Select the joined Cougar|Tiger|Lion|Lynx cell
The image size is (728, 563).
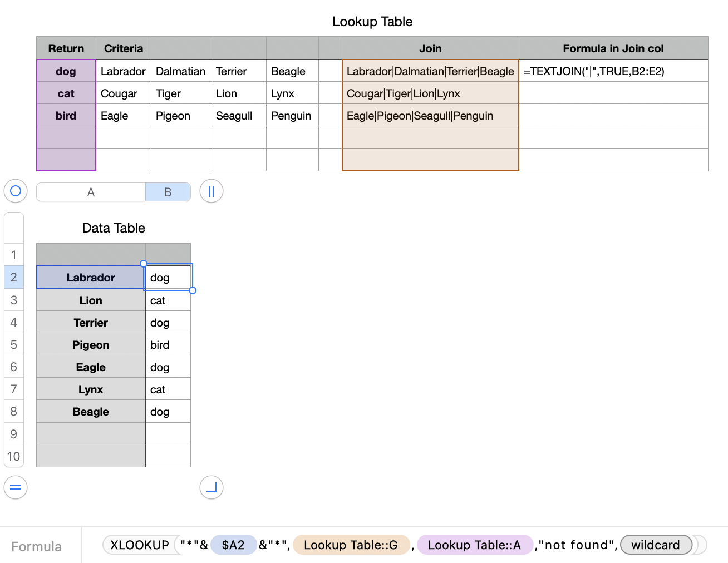click(x=430, y=93)
